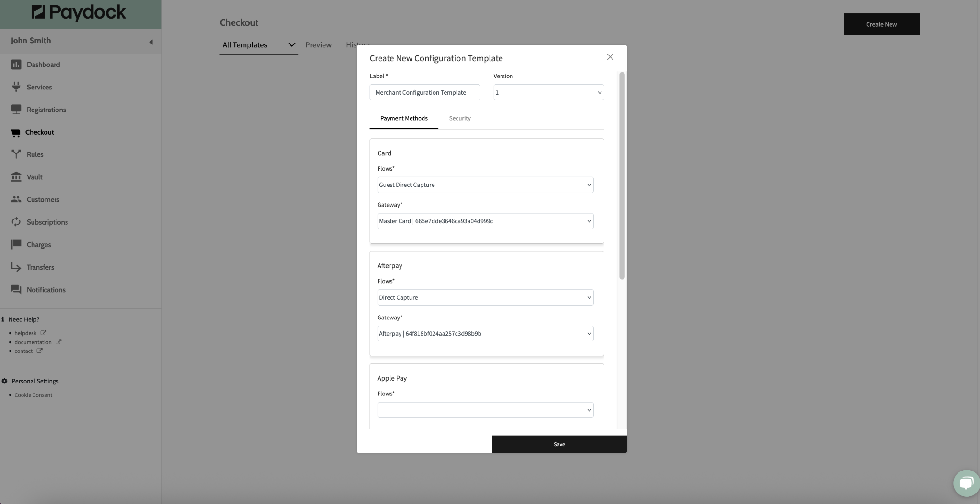Click the Customers people icon
The image size is (980, 504).
tap(16, 199)
